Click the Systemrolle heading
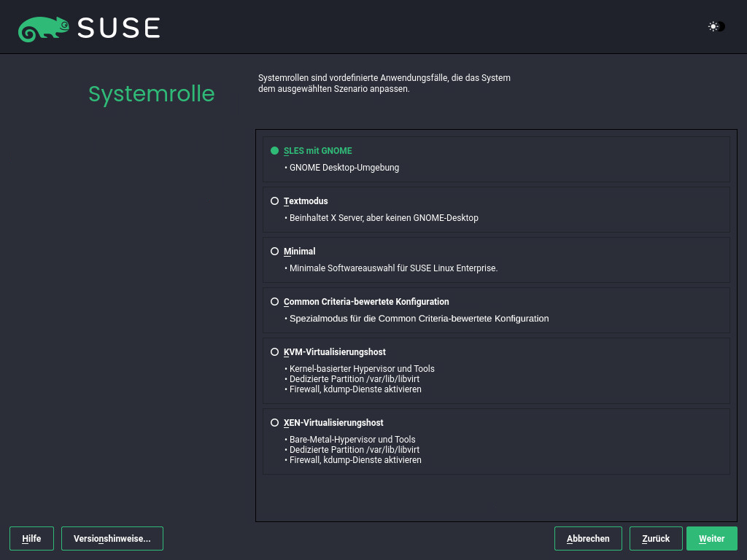Screen dimensions: 747x560 pos(152,94)
